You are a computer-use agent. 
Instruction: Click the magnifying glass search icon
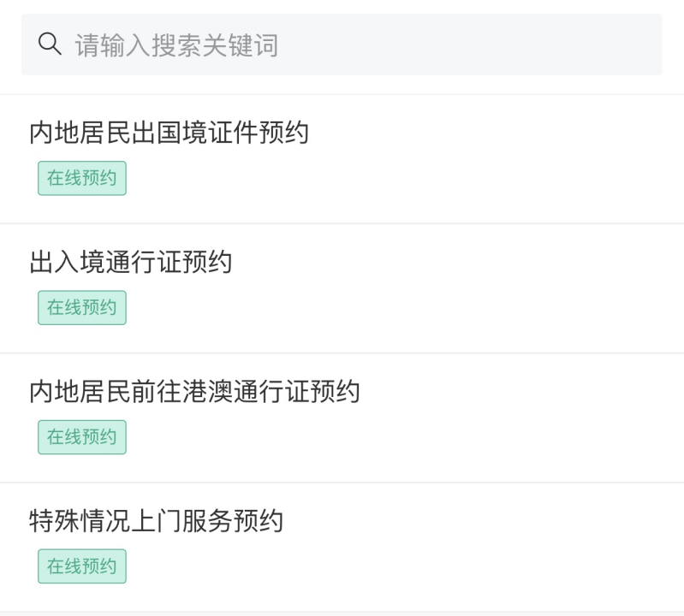coord(50,44)
